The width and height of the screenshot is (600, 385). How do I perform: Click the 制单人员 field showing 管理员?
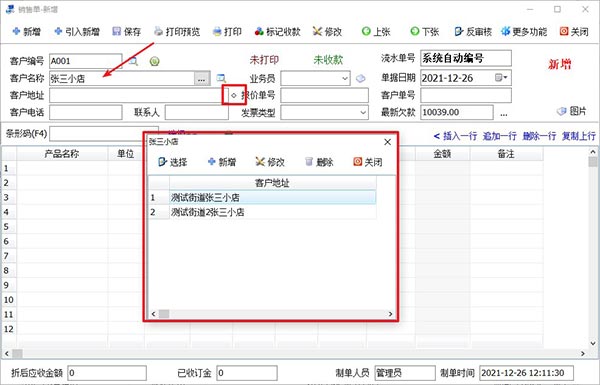coord(404,373)
